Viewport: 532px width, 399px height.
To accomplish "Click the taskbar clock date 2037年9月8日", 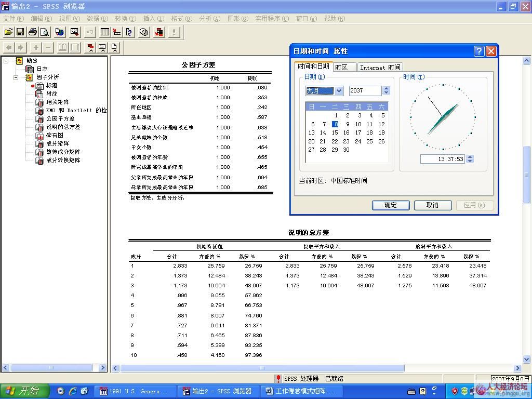I will point(511,379).
